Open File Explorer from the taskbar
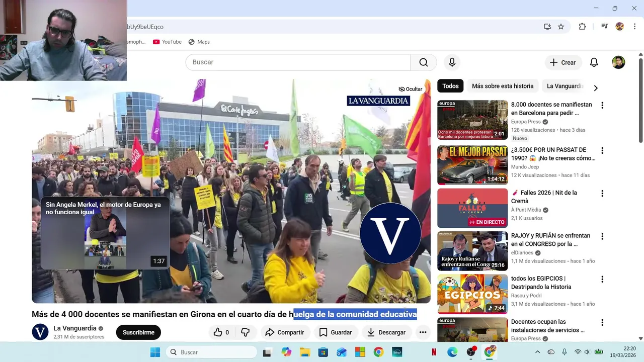The image size is (644, 362). click(x=304, y=352)
